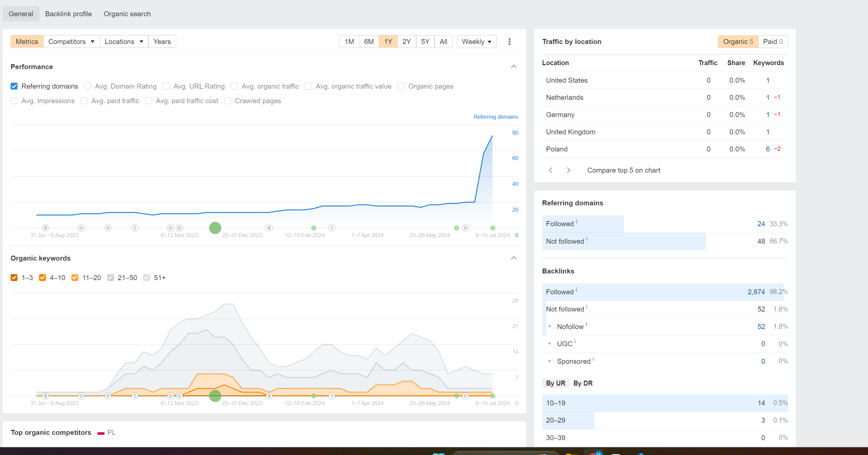Switch to the Backlink profile tab
868x455 pixels.
click(x=68, y=14)
